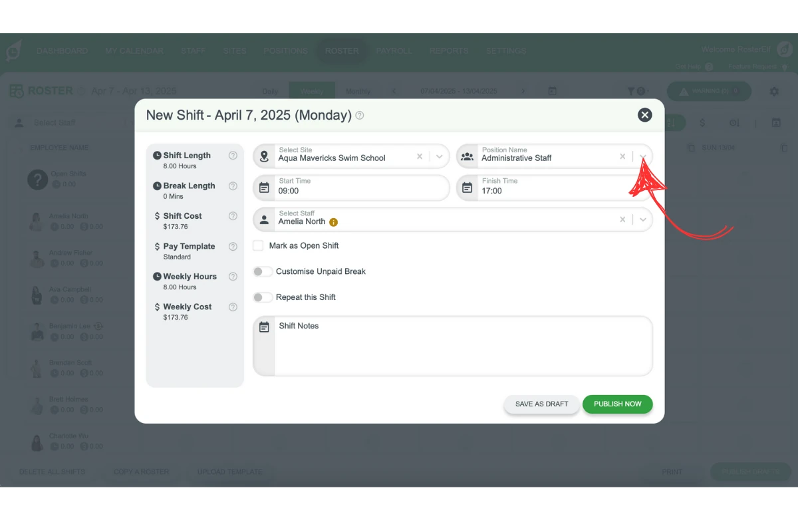
Task: Click Save as Draft
Action: point(542,404)
